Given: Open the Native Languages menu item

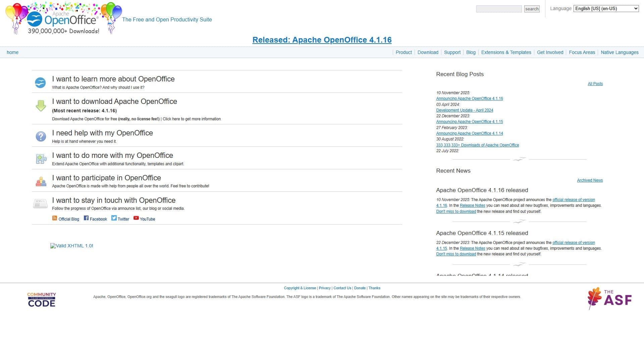Looking at the screenshot, I should click(620, 52).
